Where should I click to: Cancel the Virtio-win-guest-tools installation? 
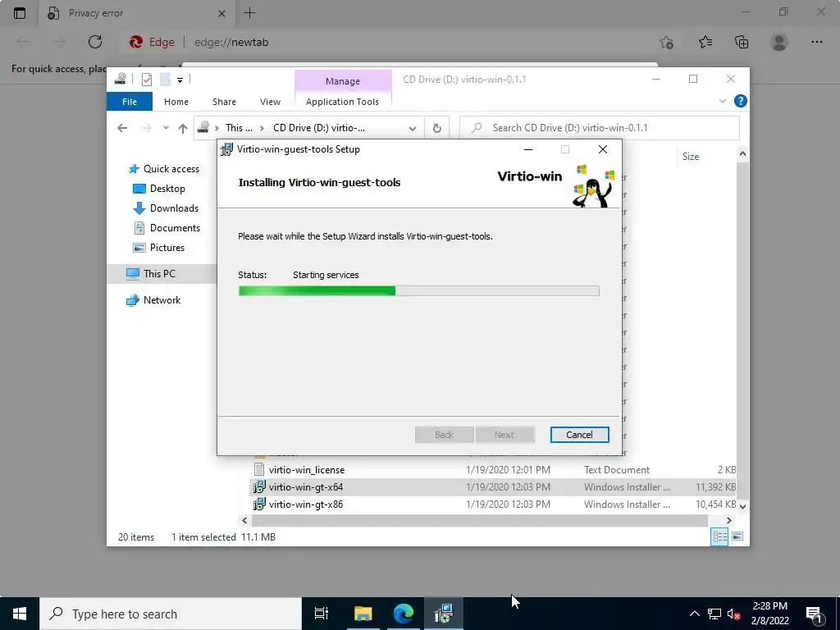[579, 435]
